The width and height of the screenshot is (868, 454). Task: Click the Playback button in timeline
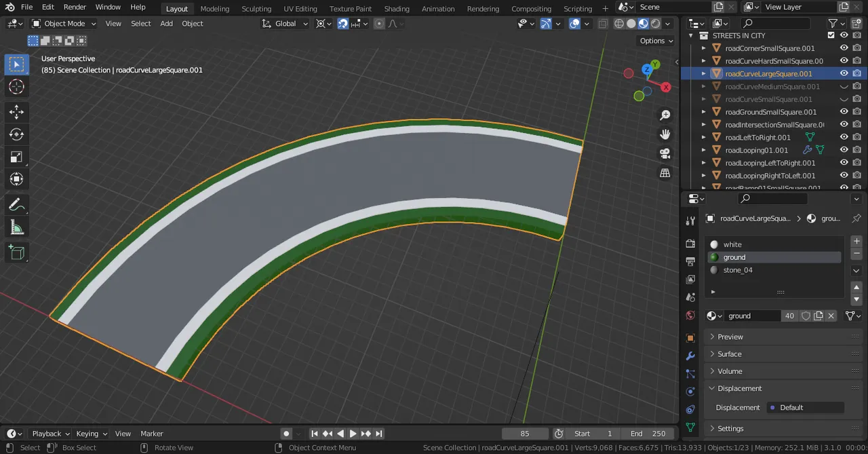pyautogui.click(x=50, y=434)
